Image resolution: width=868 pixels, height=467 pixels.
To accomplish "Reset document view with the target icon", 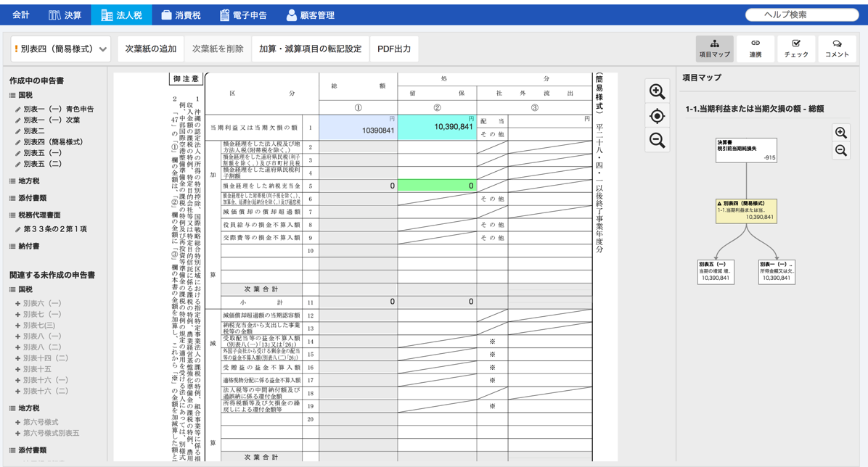I will pos(657,116).
